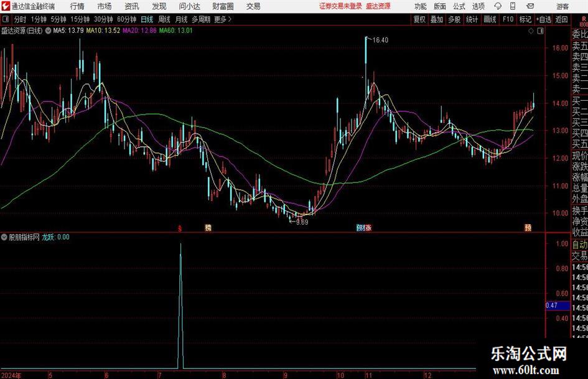
Task: Switch to the 分时 period tab
Action: click(20, 19)
